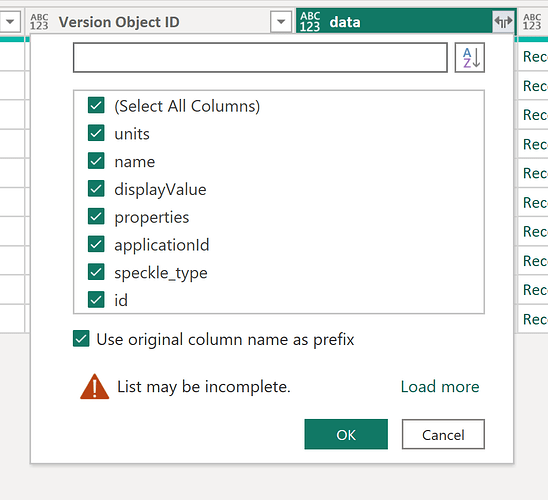Deselect the properties column
This screenshot has height=500, width=548.
pos(96,216)
